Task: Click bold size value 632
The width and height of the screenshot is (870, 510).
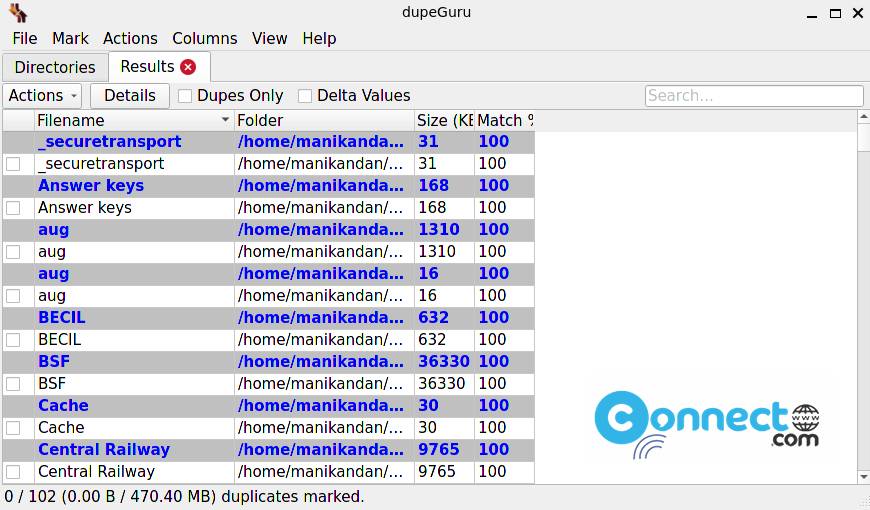Action: point(433,317)
